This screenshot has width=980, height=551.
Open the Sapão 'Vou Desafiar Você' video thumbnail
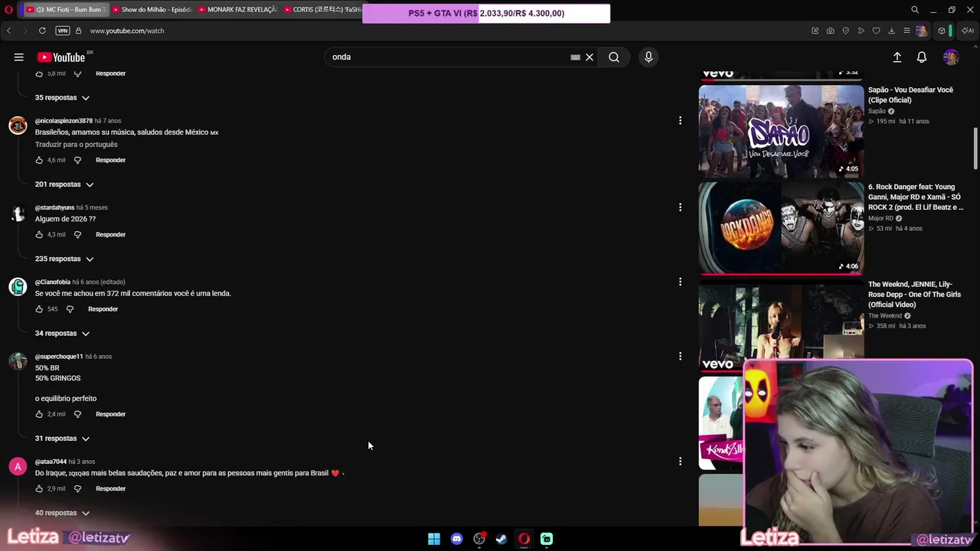(x=781, y=132)
